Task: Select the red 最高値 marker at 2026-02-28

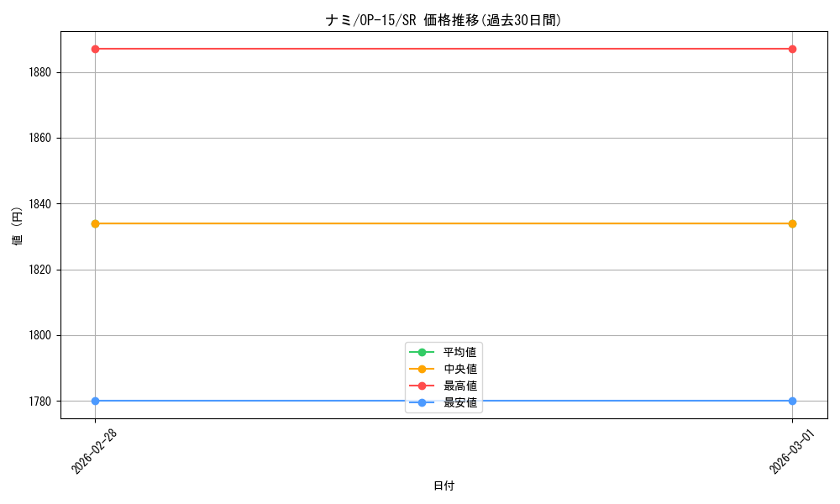Action: coord(94,49)
